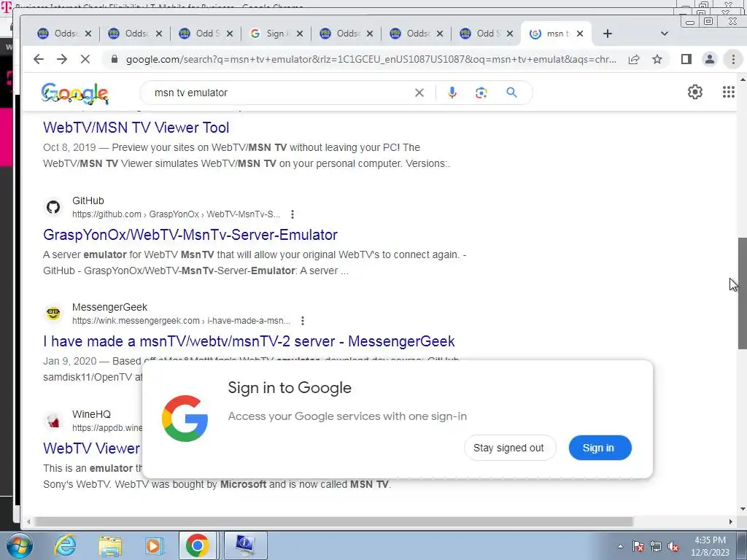747x560 pixels.
Task: Click the address bar URL
Action: click(371, 59)
